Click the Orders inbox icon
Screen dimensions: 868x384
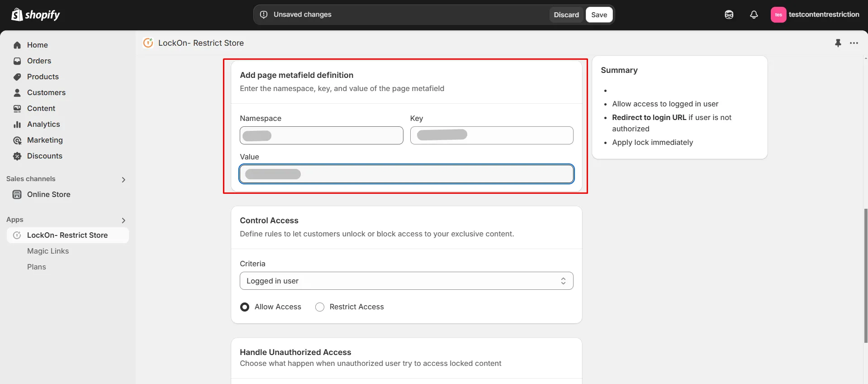[17, 61]
